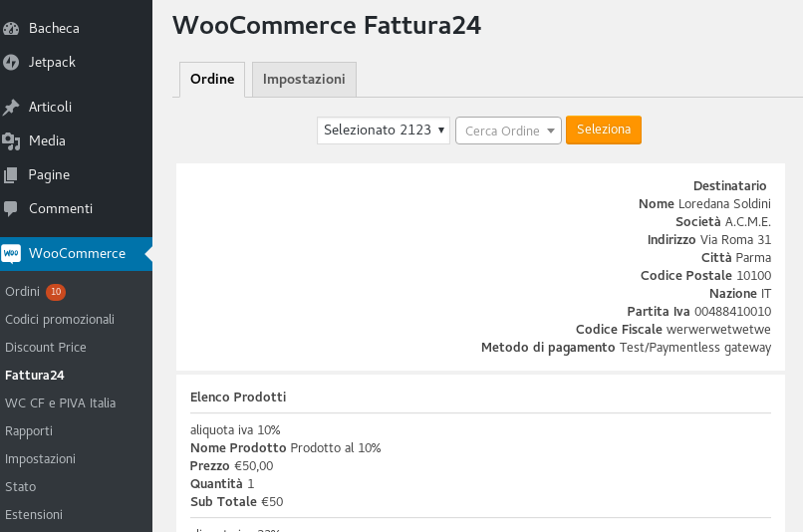Click the Test/Paymentless gateway payment method

[695, 347]
